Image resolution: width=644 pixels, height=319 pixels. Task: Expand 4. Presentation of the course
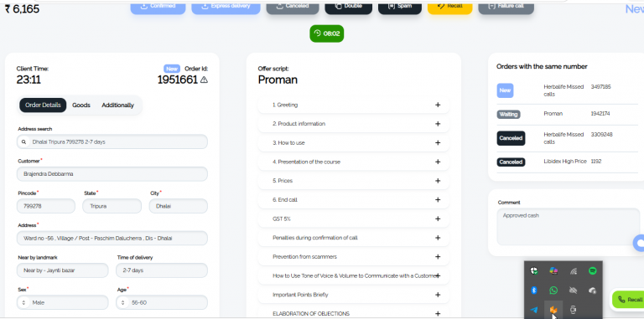click(354, 162)
